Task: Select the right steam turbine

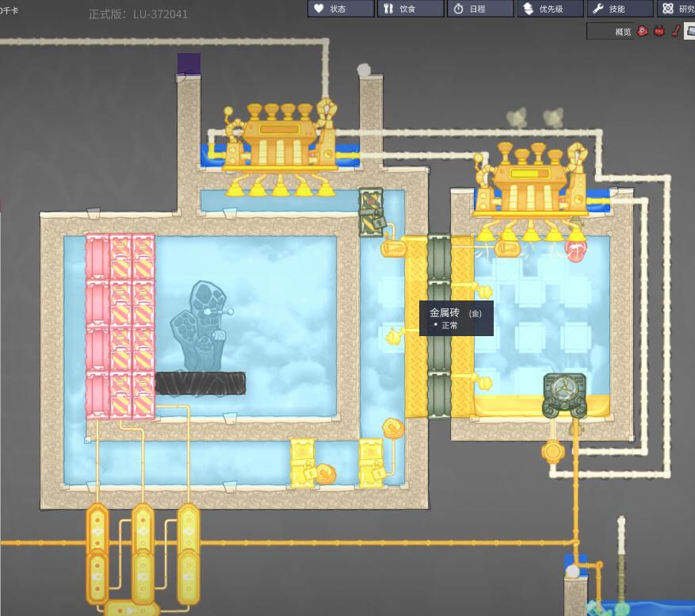Action: coord(531,192)
